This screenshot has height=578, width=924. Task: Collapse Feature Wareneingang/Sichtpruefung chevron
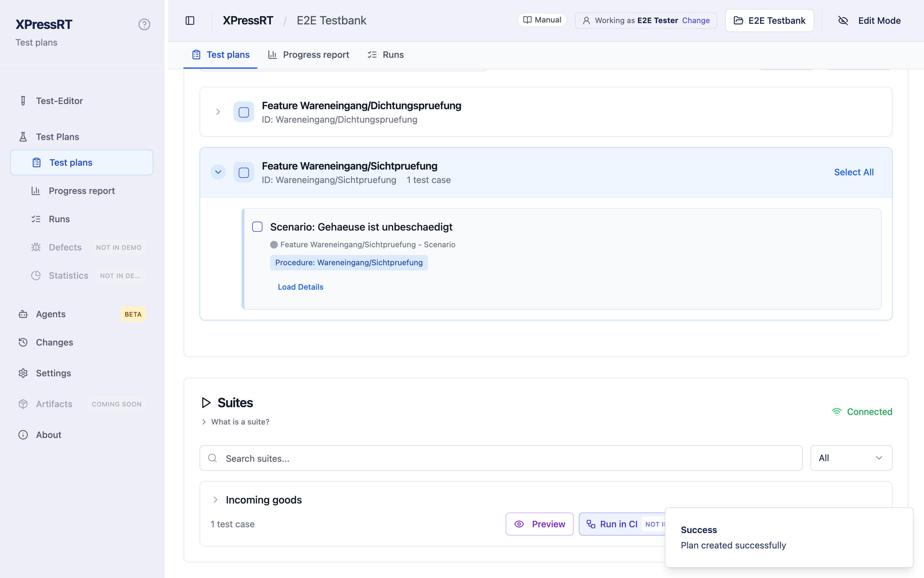[218, 172]
